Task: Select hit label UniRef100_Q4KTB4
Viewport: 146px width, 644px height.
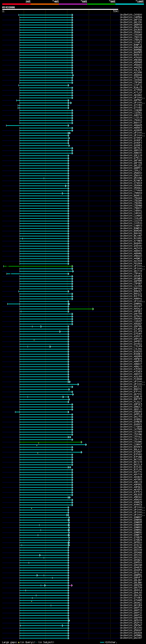Action: pyautogui.click(x=131, y=314)
